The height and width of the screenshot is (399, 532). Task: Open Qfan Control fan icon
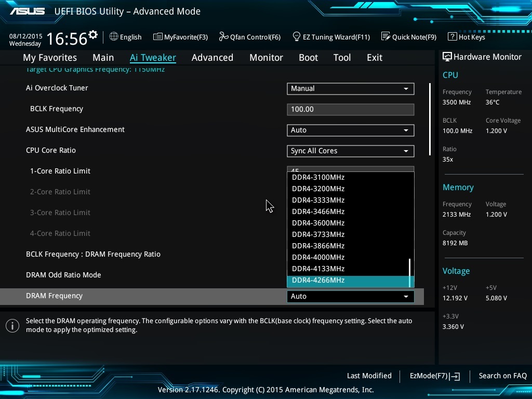point(223,37)
